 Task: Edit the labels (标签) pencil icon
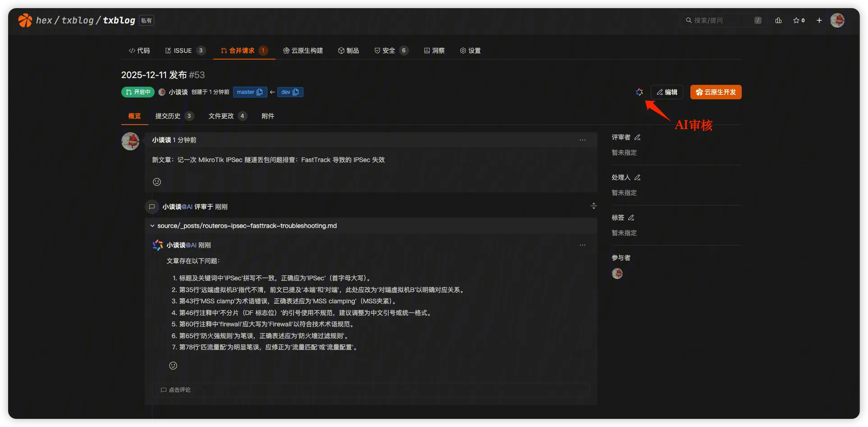631,218
